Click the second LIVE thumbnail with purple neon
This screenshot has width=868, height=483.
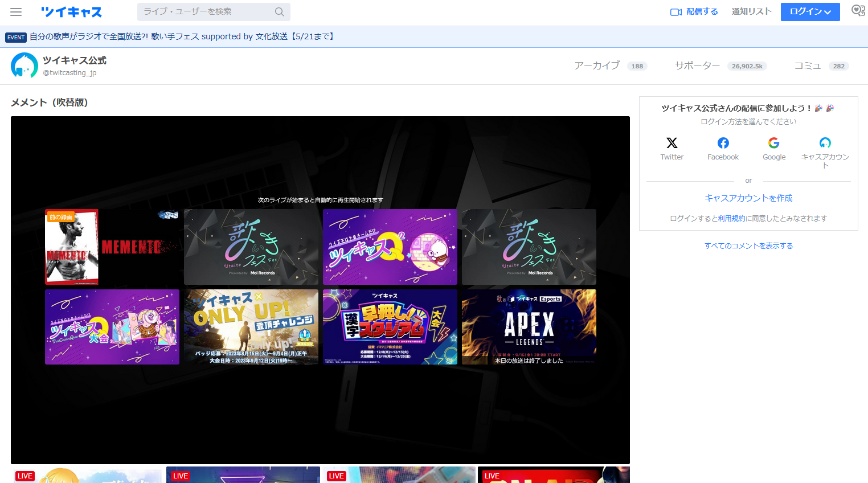click(243, 475)
